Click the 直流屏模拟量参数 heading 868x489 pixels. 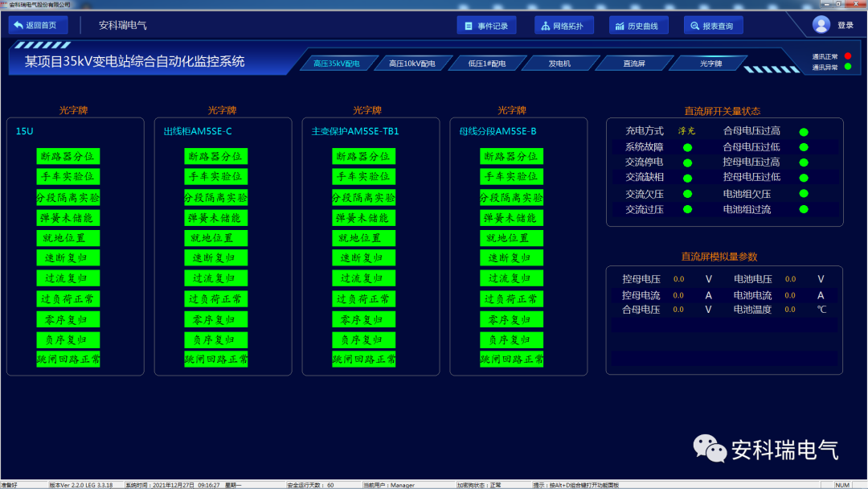(719, 257)
